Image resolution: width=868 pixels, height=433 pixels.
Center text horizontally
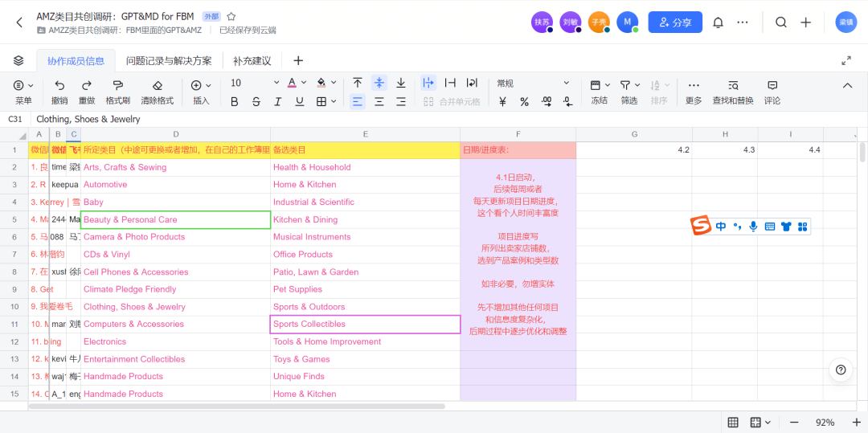point(379,102)
